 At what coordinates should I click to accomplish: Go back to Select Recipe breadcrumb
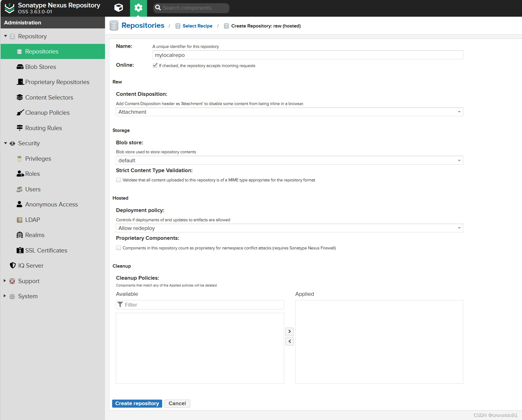pos(197,26)
